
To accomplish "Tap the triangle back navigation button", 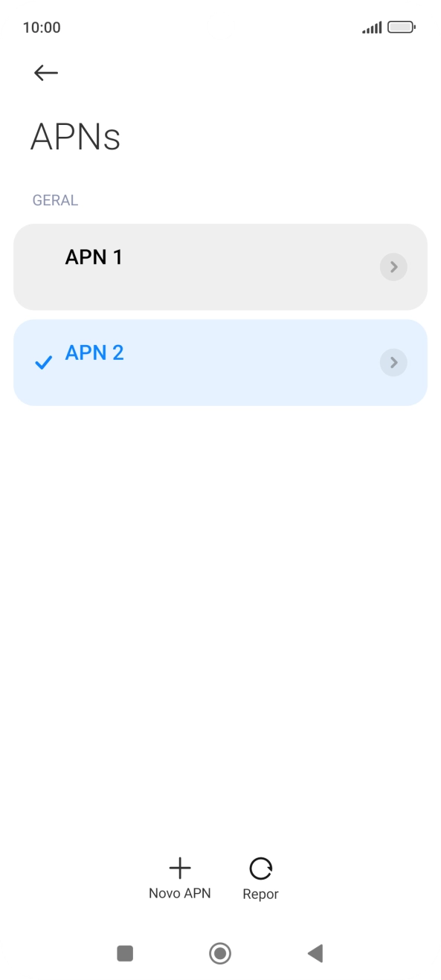I will pos(315,953).
